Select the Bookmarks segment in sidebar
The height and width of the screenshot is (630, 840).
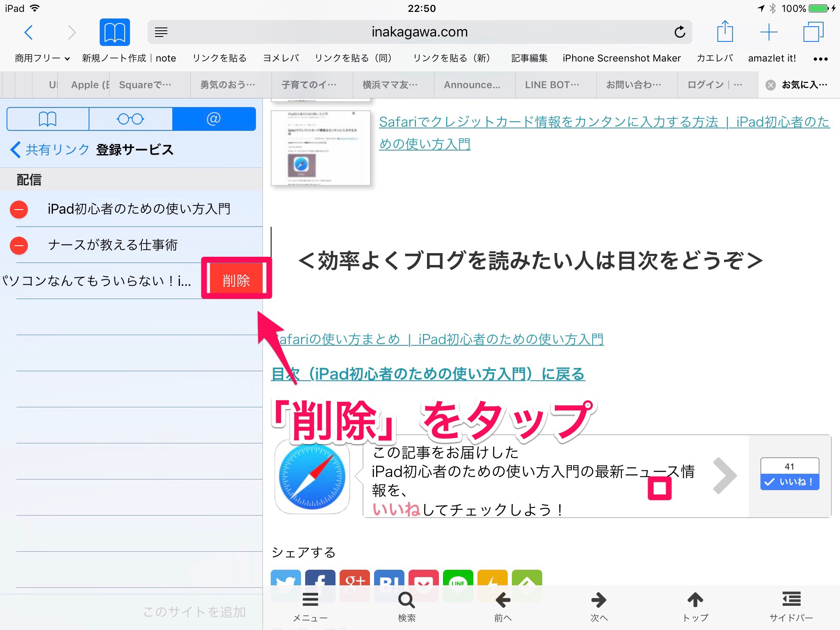click(x=48, y=119)
